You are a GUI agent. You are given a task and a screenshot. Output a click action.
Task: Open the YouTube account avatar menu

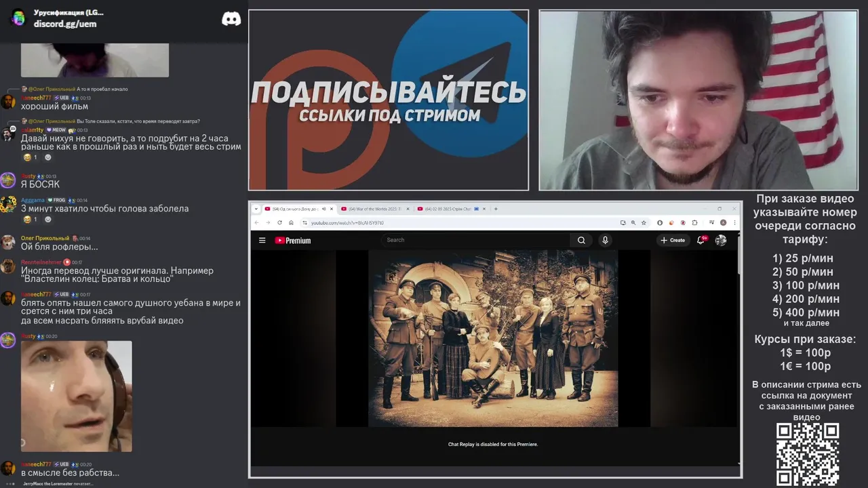coord(721,240)
